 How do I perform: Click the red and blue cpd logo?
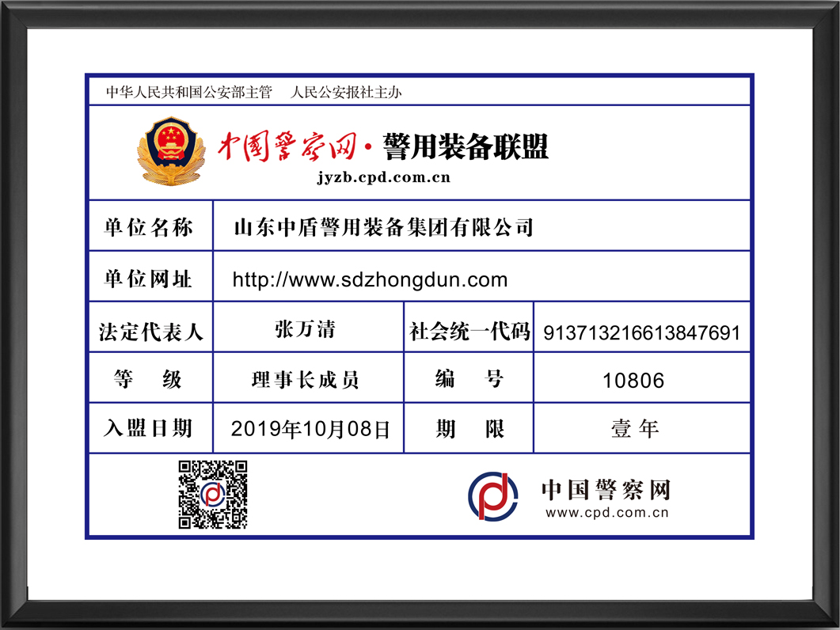(492, 495)
